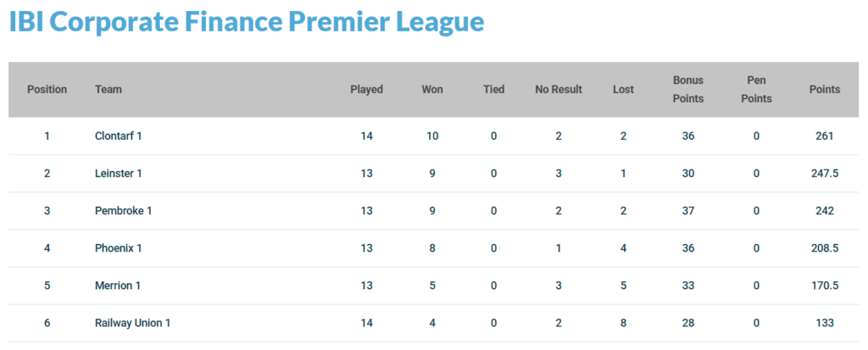
Task: Select the Tied column header
Action: coord(493,89)
